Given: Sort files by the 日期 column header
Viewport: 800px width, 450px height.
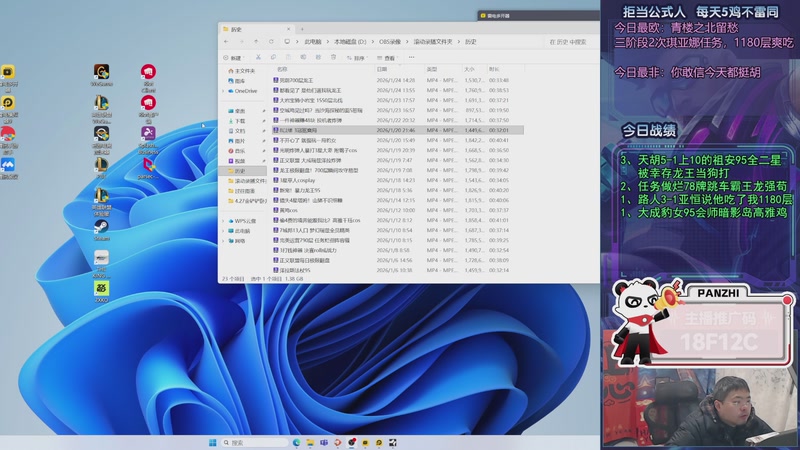Looking at the screenshot, I should (382, 69).
